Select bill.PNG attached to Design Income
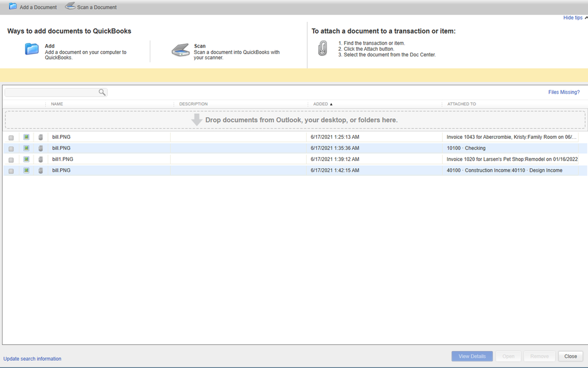This screenshot has width=588, height=368. [61, 170]
